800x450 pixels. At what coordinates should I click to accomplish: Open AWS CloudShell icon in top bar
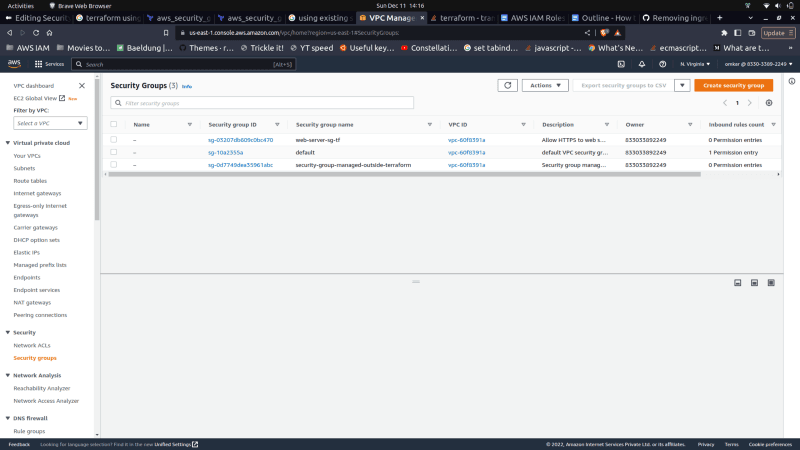click(621, 64)
